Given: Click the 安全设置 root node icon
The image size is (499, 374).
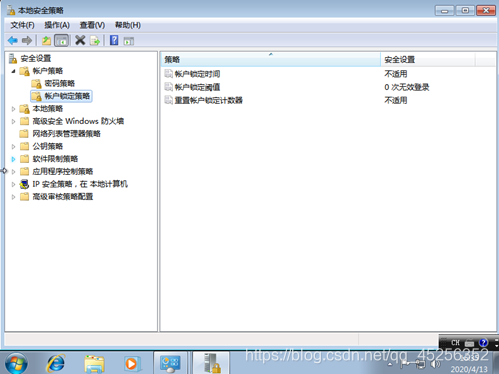Looking at the screenshot, I should click(x=13, y=58).
